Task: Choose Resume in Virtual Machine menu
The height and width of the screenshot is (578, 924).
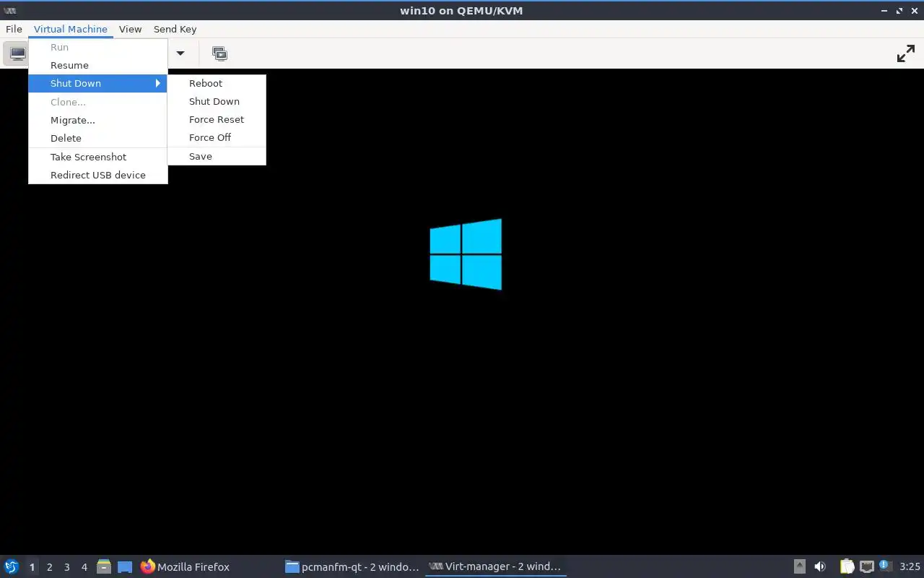Action: 98,65
